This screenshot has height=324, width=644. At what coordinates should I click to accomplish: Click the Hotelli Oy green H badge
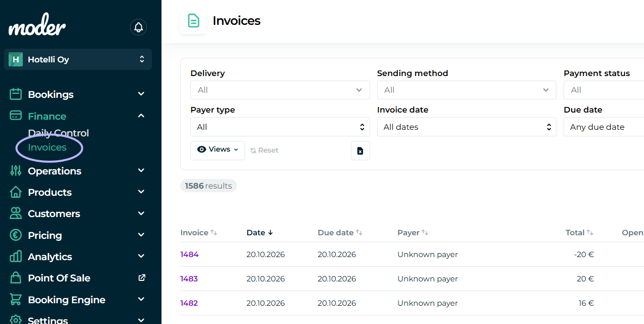click(x=16, y=59)
